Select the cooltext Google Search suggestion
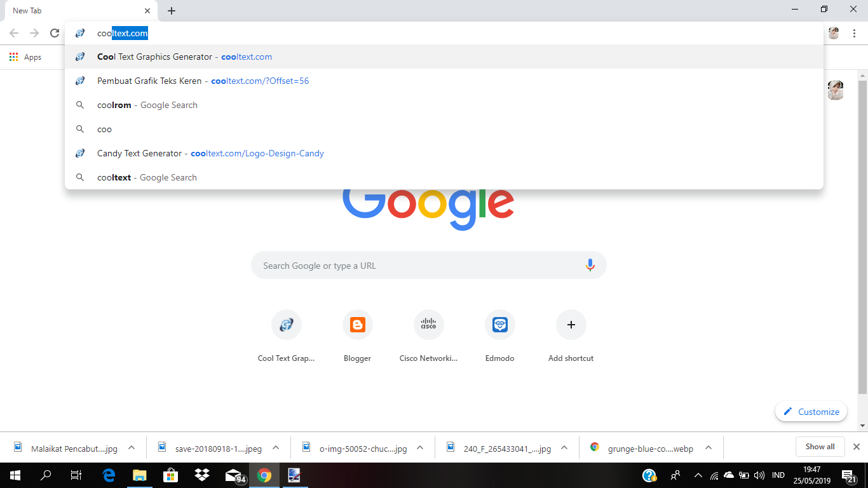Viewport: 868px width, 488px height. click(444, 177)
